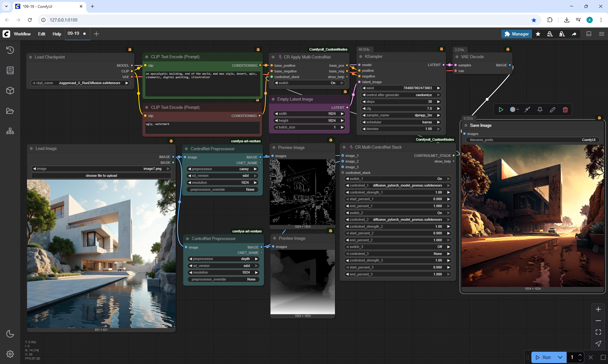This screenshot has width=608, height=364.
Task: Click fit view icon on canvas controls
Action: (x=598, y=332)
